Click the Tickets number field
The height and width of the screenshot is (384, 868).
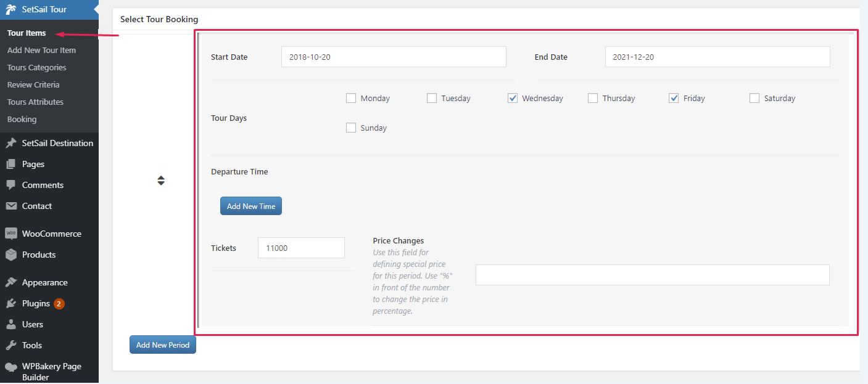click(x=301, y=248)
